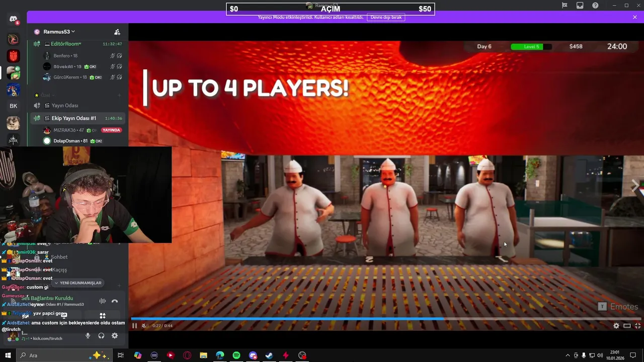Select user BövekAli in voice list
This screenshot has height=362, width=644.
tap(83, 66)
